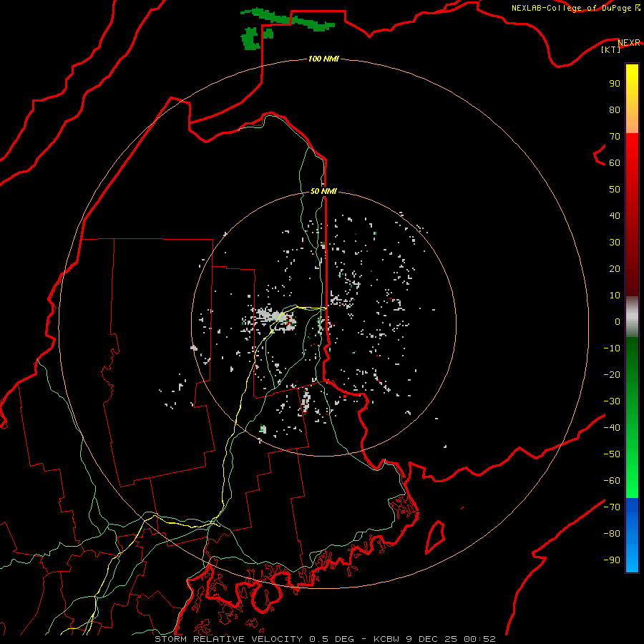Select the 70 value on velocity scale

[615, 137]
